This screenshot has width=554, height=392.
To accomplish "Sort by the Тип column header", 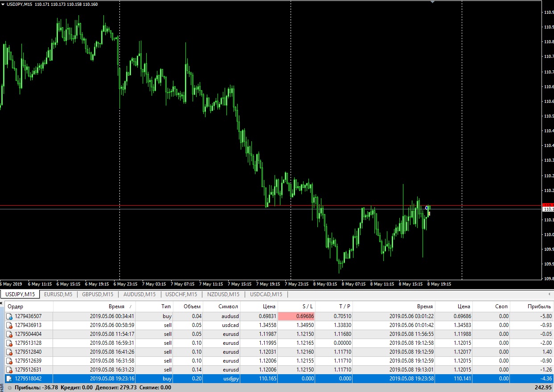I will click(x=154, y=306).
